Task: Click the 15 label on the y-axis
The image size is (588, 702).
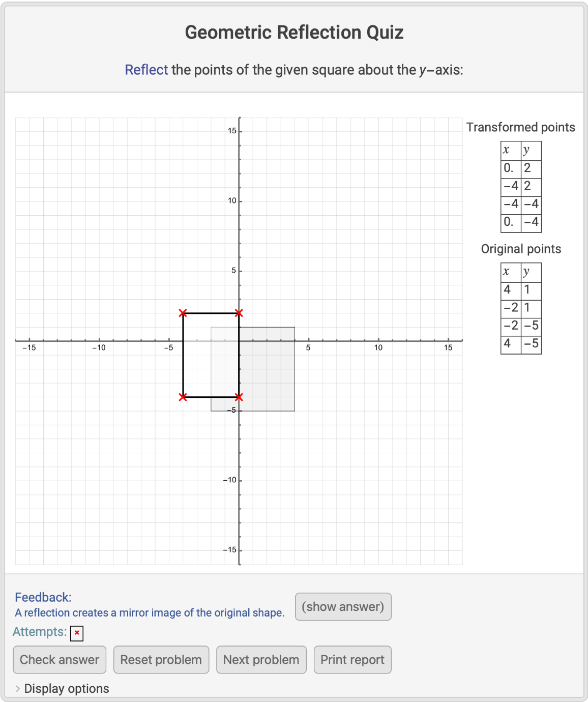Action: click(232, 131)
